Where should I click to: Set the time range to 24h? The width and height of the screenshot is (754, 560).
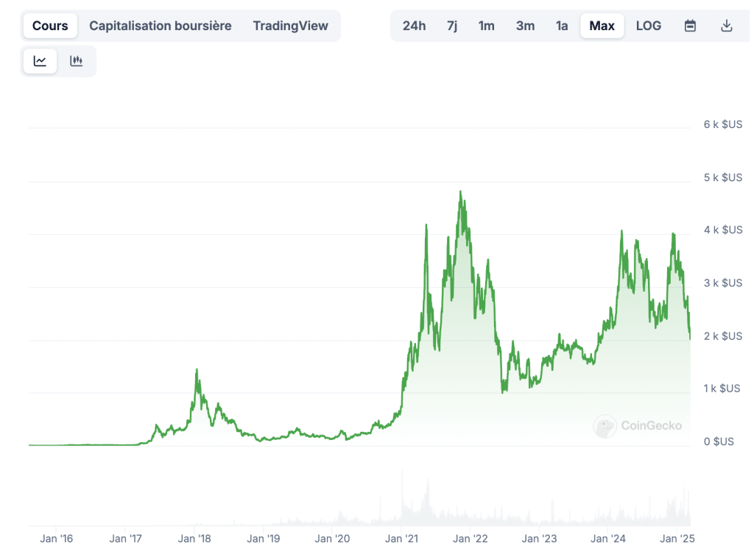pyautogui.click(x=414, y=26)
